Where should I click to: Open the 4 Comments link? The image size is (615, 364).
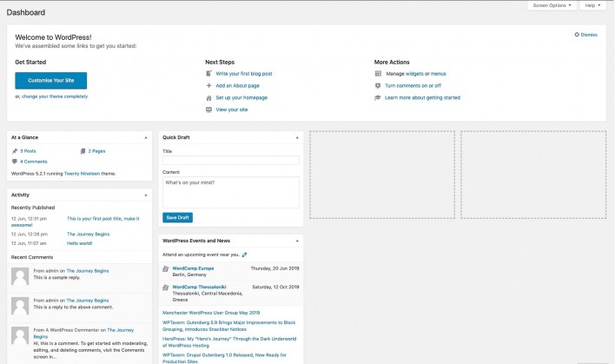33,162
